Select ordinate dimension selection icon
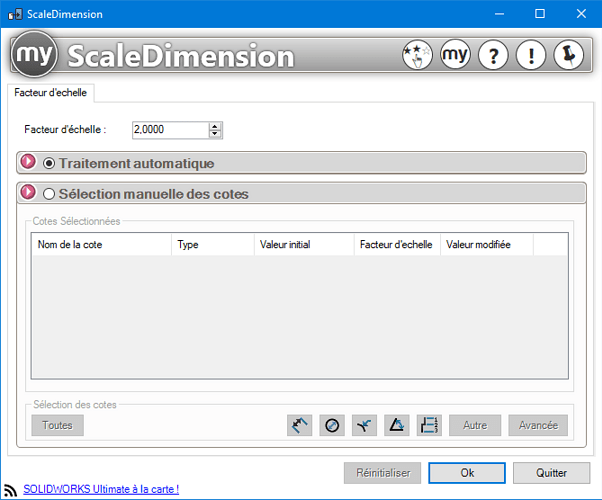This screenshot has height=500, width=602. pyautogui.click(x=429, y=425)
